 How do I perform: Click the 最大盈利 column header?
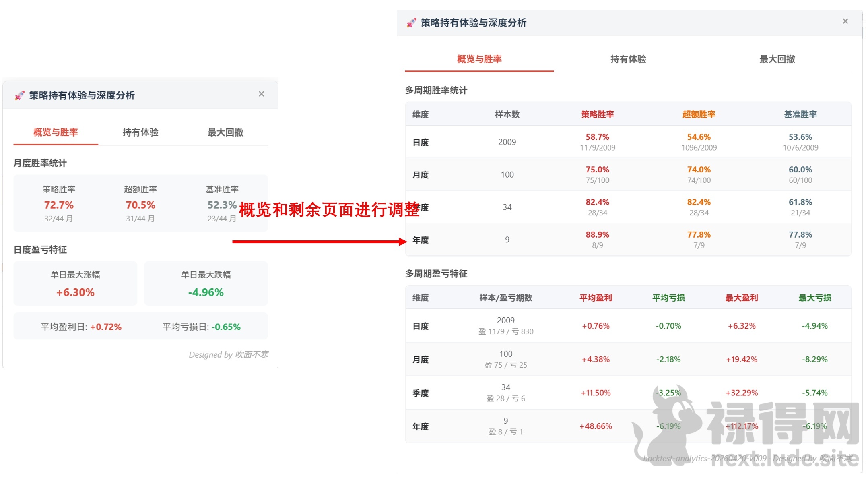tap(742, 298)
